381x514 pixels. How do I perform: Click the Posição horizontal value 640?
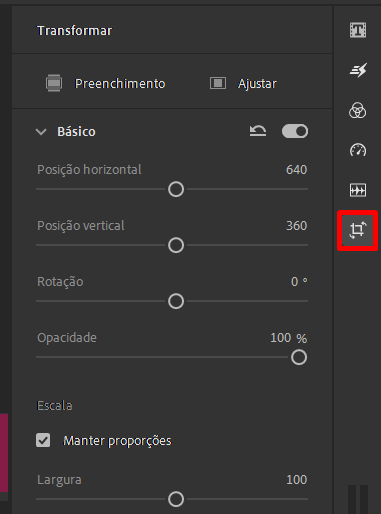pyautogui.click(x=296, y=170)
